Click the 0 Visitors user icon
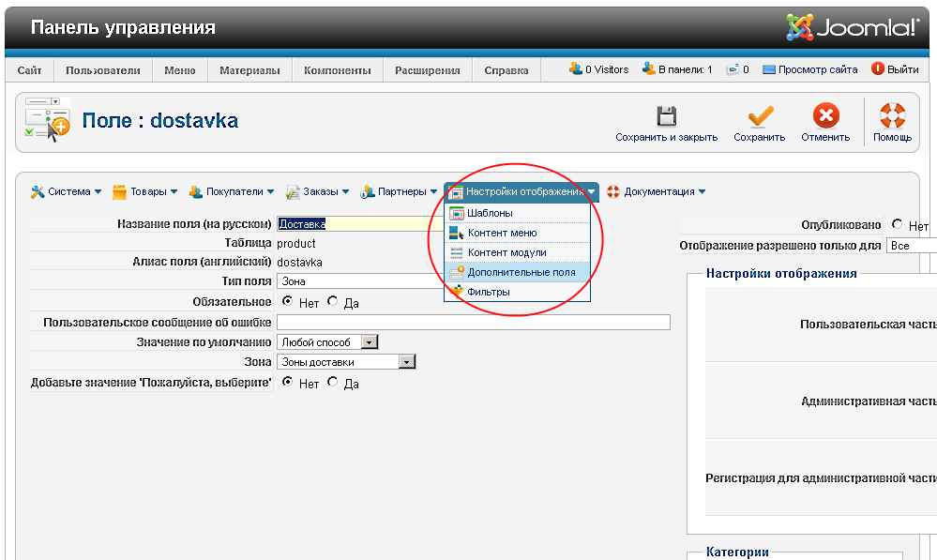This screenshot has width=937, height=560. click(576, 68)
